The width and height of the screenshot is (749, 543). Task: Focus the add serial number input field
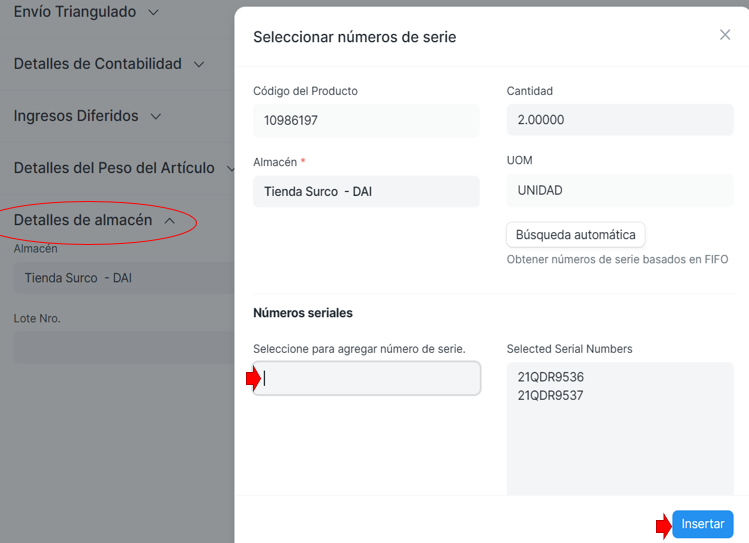tap(367, 378)
